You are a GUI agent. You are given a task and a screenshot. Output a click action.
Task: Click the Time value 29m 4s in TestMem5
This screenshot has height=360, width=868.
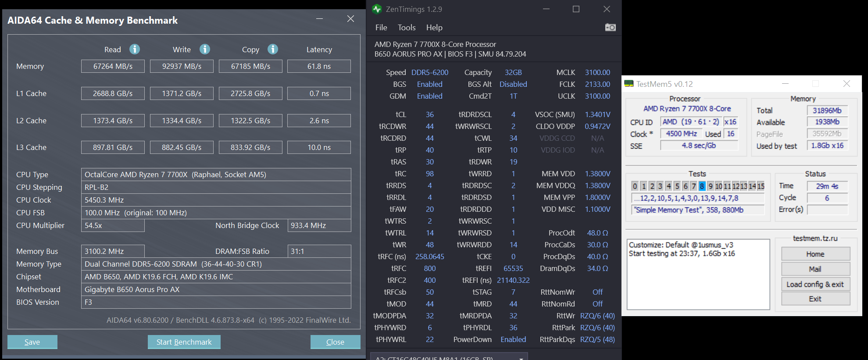point(827,186)
